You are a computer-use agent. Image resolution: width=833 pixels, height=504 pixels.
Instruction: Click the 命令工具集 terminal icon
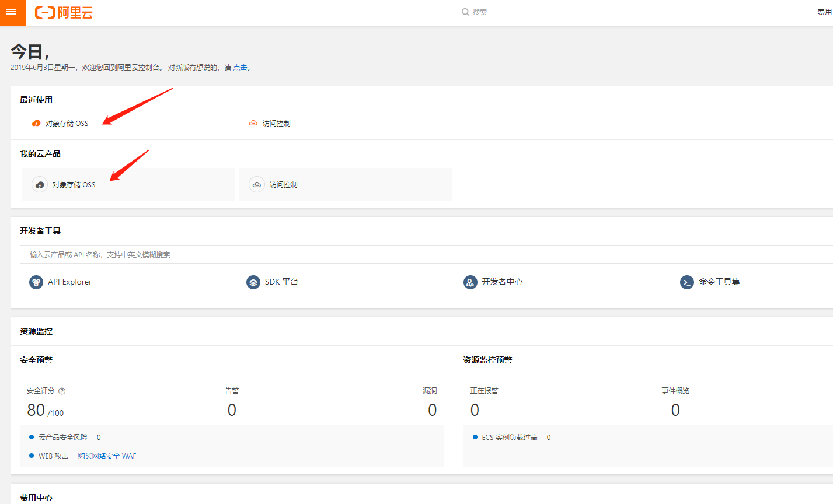tap(687, 282)
